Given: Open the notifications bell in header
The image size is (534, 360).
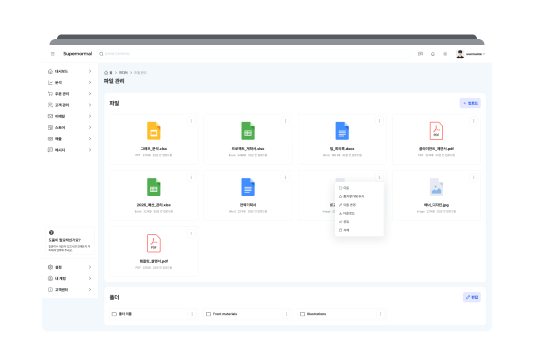Looking at the screenshot, I should (x=433, y=54).
